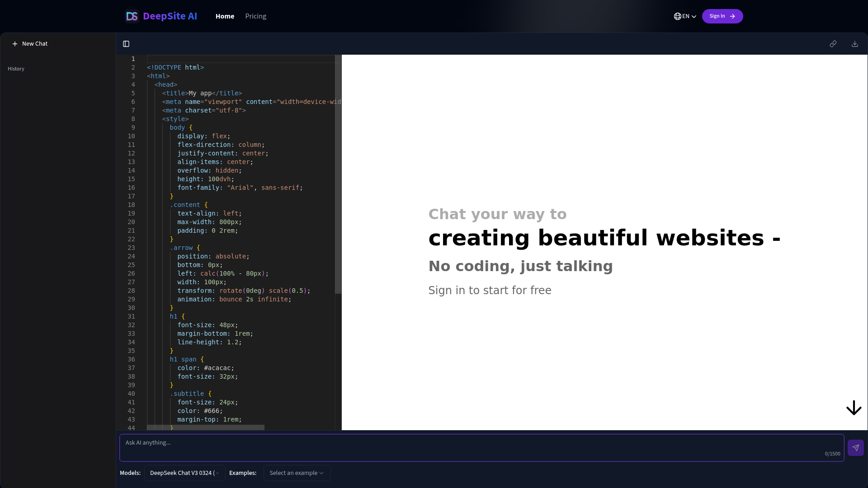Click the DeepSite AI brand text
This screenshot has height=488, width=868.
tap(170, 16)
